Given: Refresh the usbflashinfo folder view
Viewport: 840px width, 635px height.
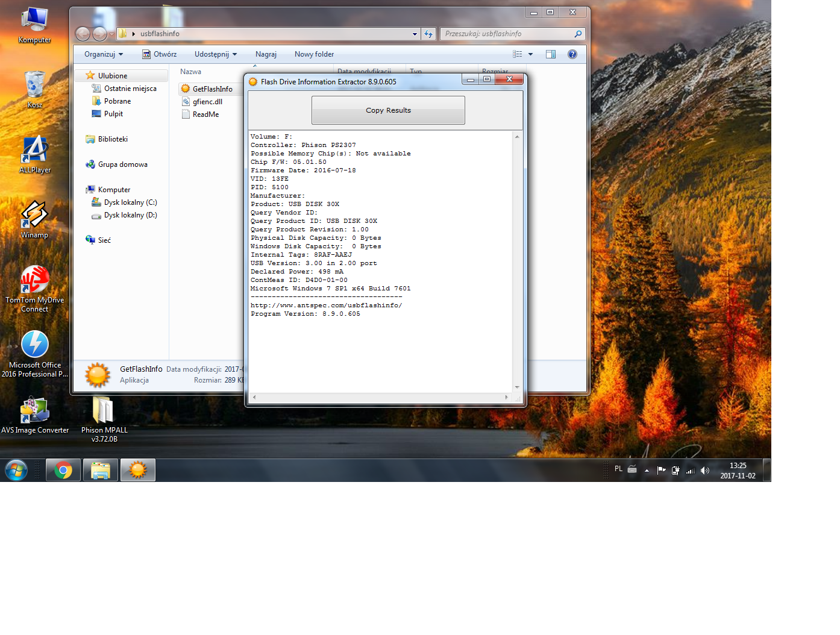Looking at the screenshot, I should point(428,34).
